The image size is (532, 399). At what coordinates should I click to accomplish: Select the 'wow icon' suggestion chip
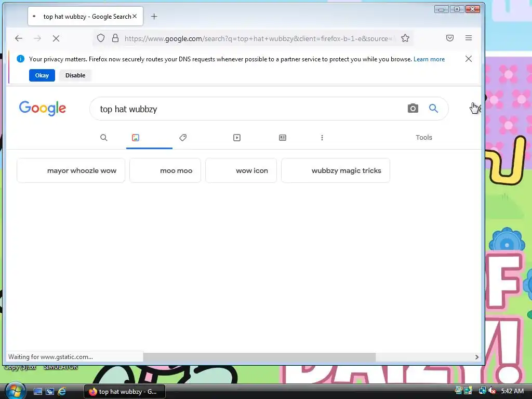pos(241,170)
